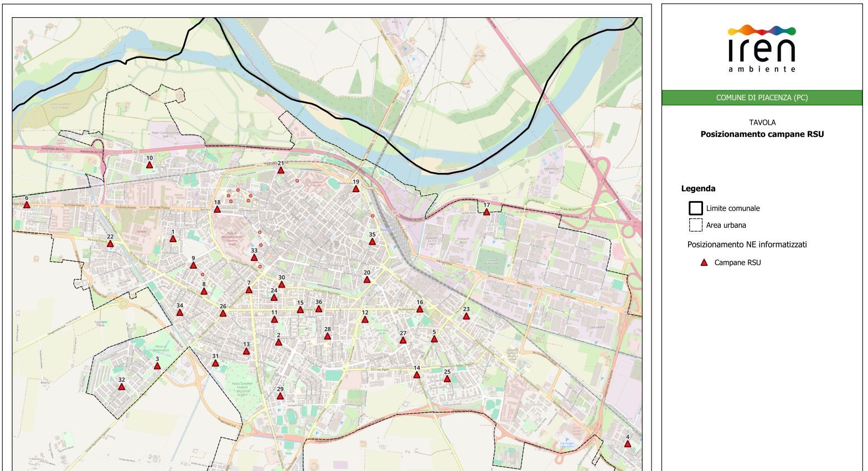Viewport: 868px width, 471px height.
Task: Click the triangle marker labeled 19
Action: pyautogui.click(x=356, y=189)
